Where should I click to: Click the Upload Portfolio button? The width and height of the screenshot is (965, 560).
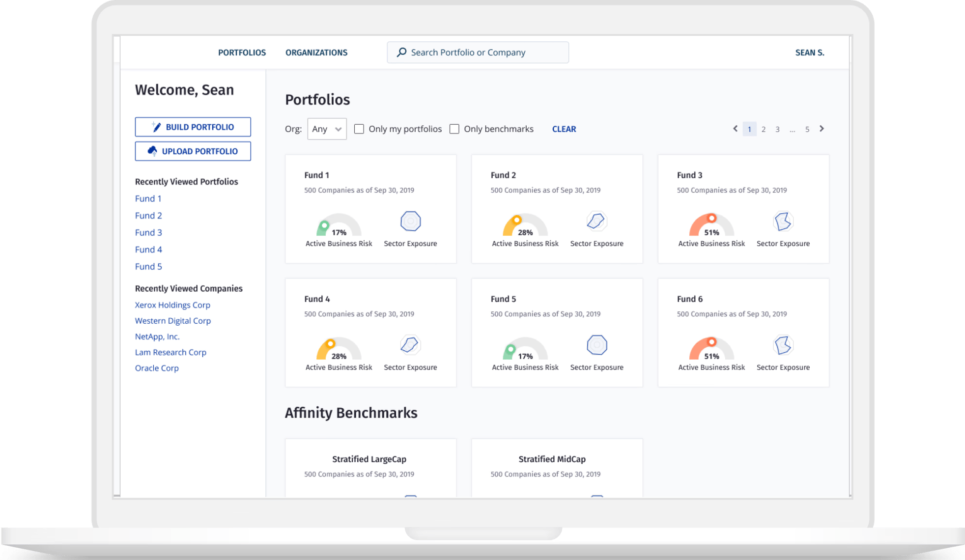pyautogui.click(x=193, y=151)
